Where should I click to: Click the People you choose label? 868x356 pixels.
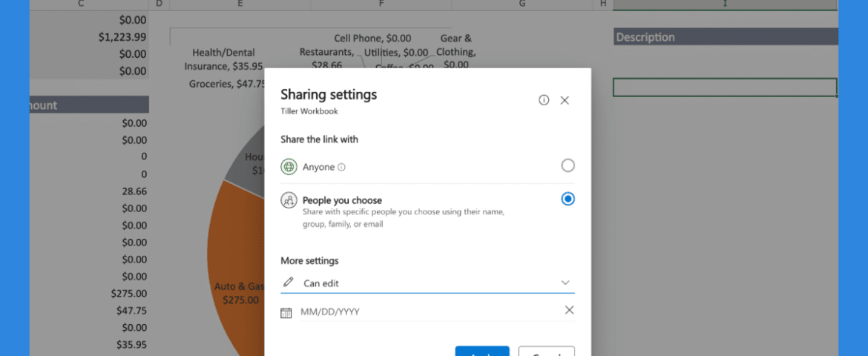(342, 200)
